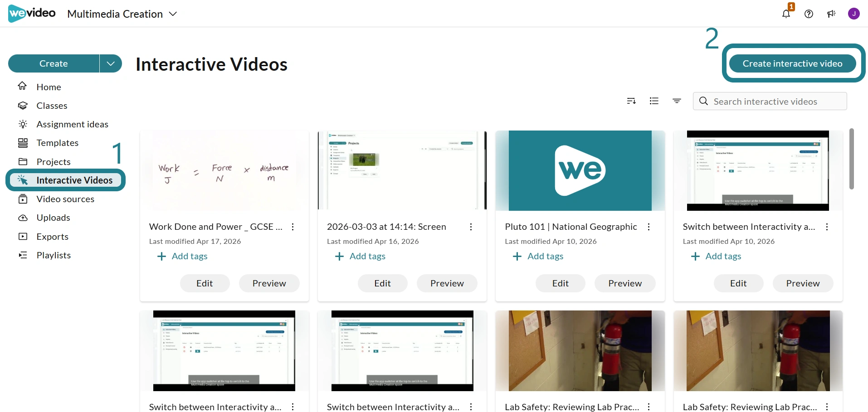
Task: Preview Switch between Interactivity video, modified Apr 10
Action: pyautogui.click(x=803, y=283)
